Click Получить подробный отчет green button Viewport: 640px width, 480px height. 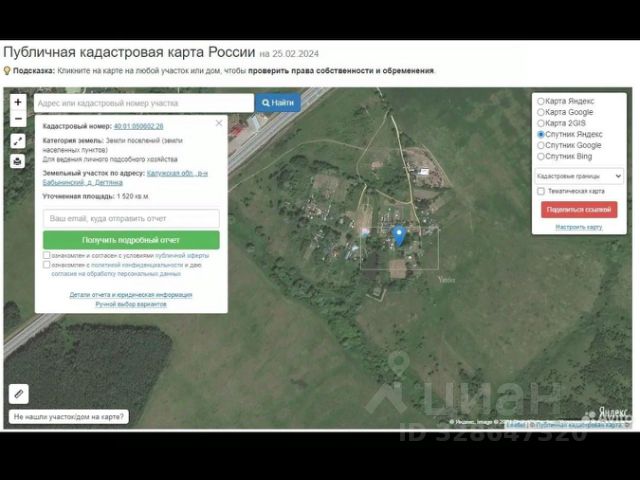[x=131, y=240]
